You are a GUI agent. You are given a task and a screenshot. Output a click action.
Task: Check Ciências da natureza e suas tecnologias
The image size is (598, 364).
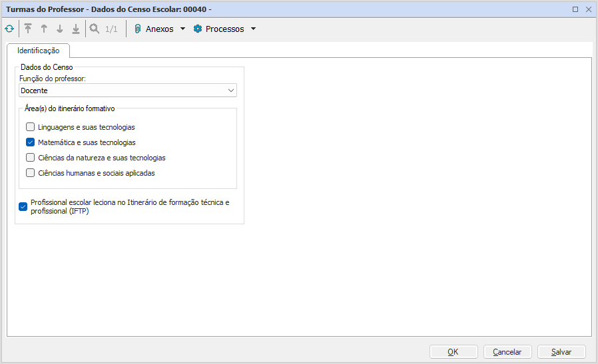point(30,158)
